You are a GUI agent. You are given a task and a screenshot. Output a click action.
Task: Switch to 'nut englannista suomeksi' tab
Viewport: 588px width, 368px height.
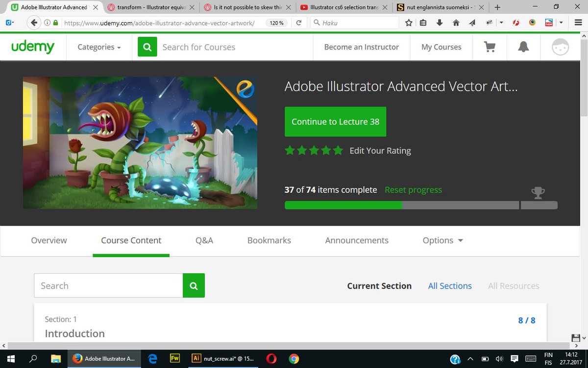(x=441, y=7)
